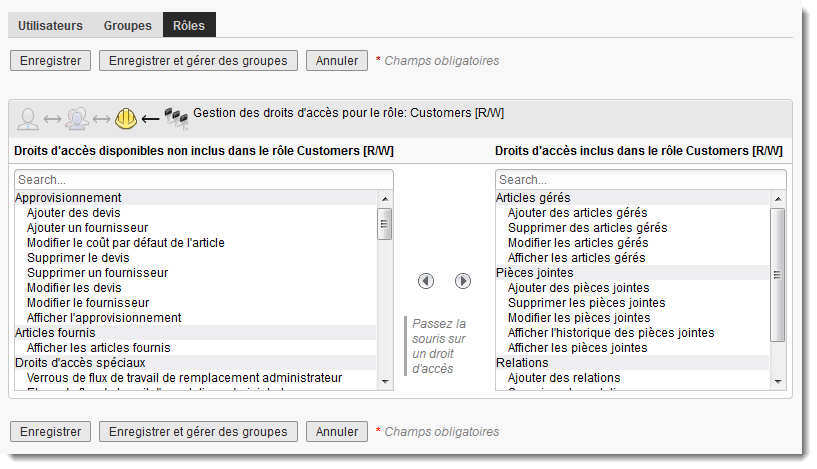The width and height of the screenshot is (817, 469).
Task: Click the down arrow of included rights scrollbar
Action: pyautogui.click(x=778, y=382)
